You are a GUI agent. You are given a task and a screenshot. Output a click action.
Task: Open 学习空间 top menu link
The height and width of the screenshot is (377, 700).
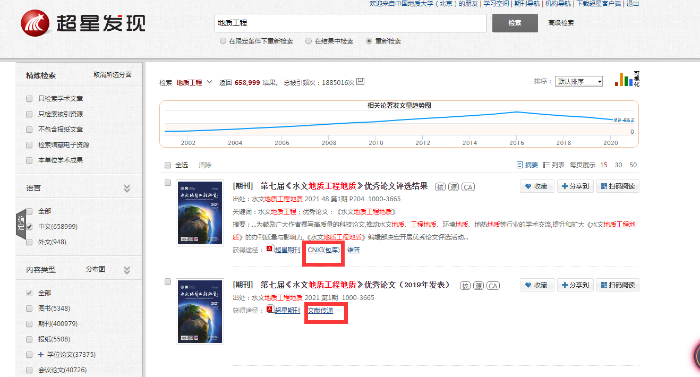[496, 3]
